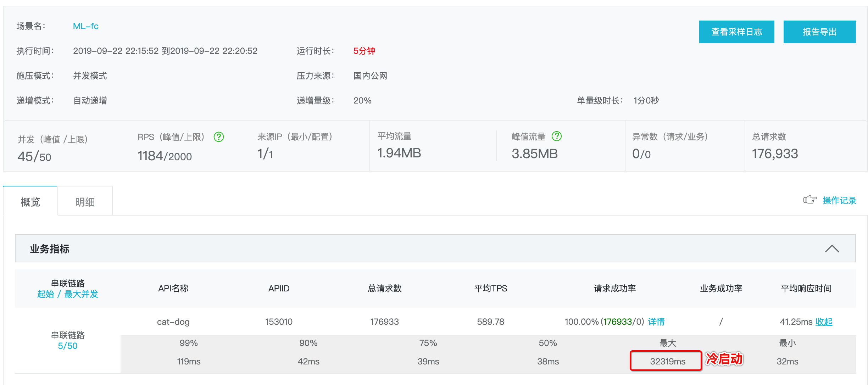Viewport: 868px width, 385px height.
Task: Click the 起始 / 最大并发 header link
Action: pyautogui.click(x=67, y=294)
